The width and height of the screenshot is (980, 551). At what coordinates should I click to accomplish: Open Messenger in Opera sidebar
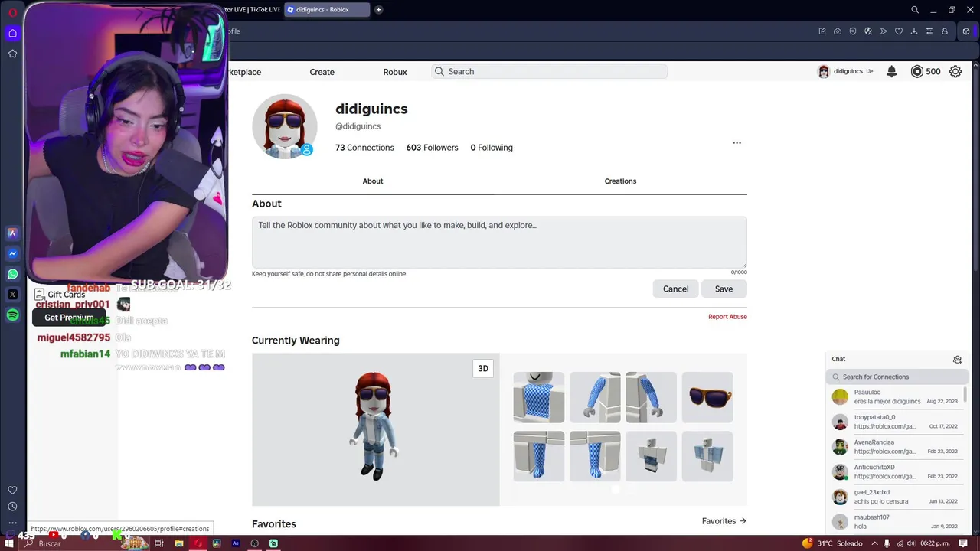pos(12,253)
